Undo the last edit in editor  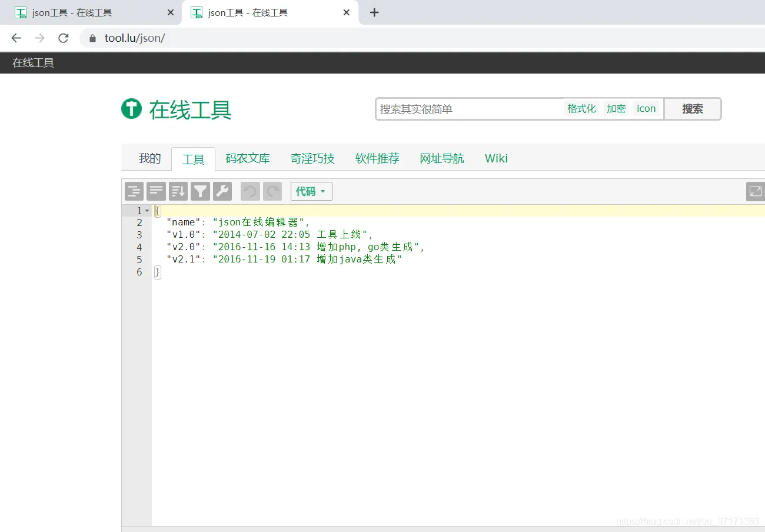click(x=250, y=191)
